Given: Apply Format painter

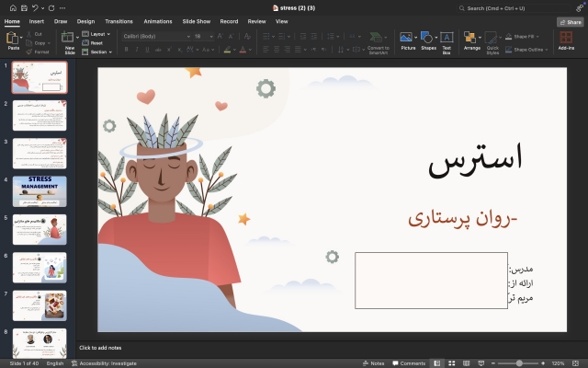Looking at the screenshot, I should 38,52.
